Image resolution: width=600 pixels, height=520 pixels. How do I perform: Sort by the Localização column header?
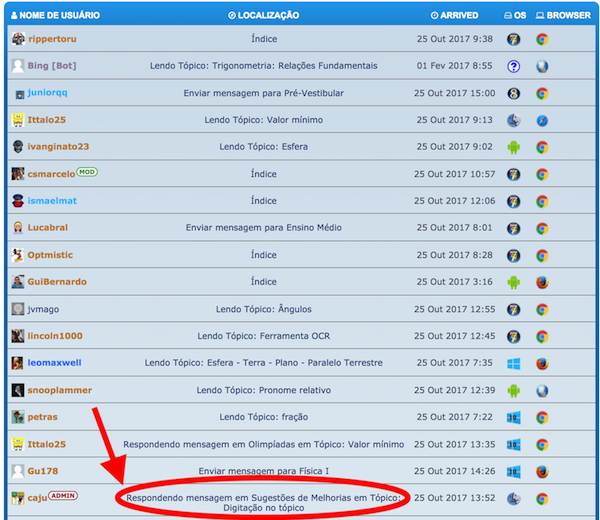click(263, 16)
